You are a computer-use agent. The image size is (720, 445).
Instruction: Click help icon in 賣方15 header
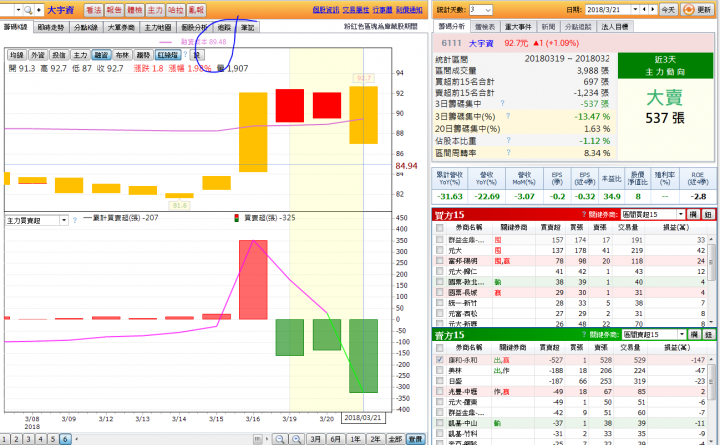pyautogui.click(x=584, y=335)
